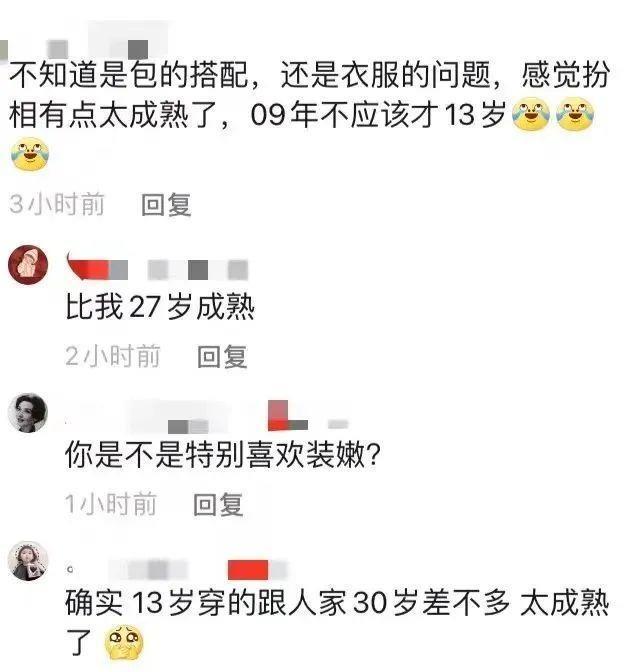Tap 回复 under the 你是不是特别喜欢装嫩 comment
635x672 pixels.
[218, 504]
